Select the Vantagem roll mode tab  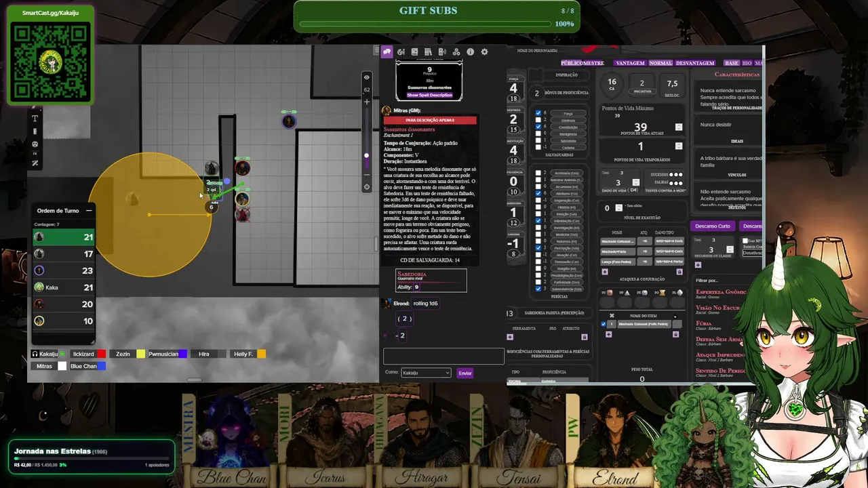click(629, 63)
